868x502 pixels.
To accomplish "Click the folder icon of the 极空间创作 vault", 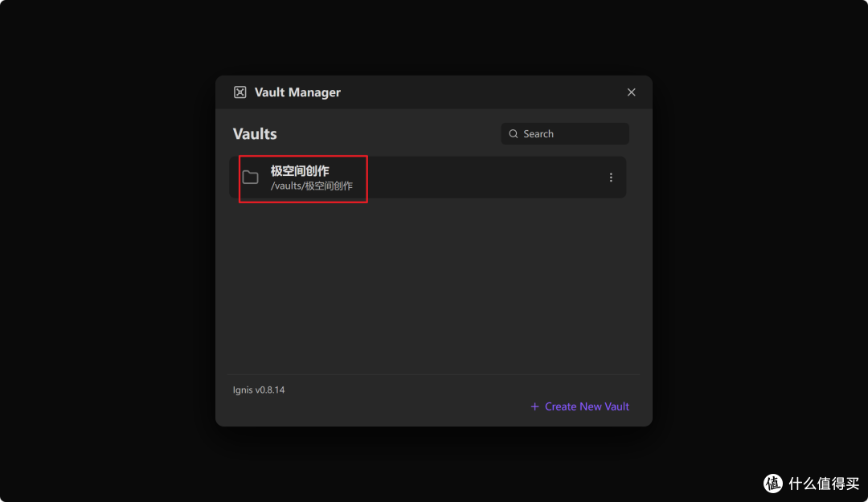I will point(250,178).
